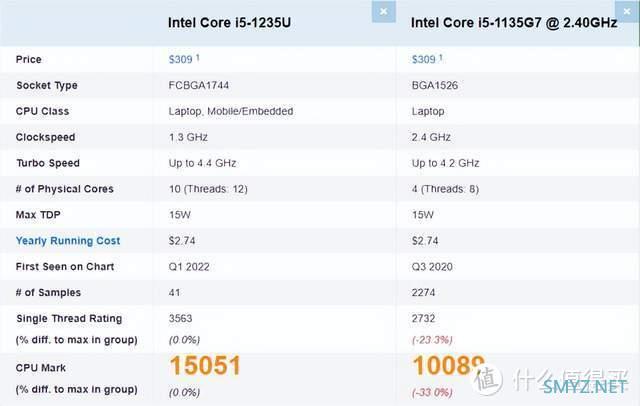Image resolution: width=640 pixels, height=406 pixels.
Task: Click the Max TDP row label
Action: 38,215
